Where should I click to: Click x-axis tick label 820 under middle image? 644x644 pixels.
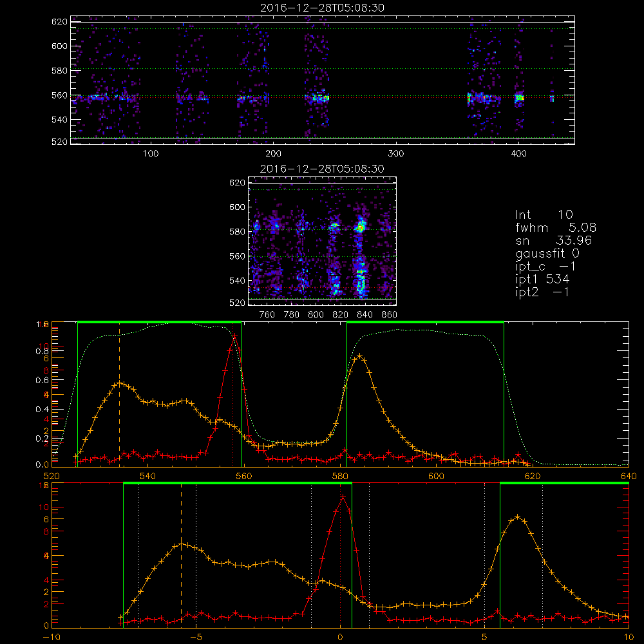point(341,315)
